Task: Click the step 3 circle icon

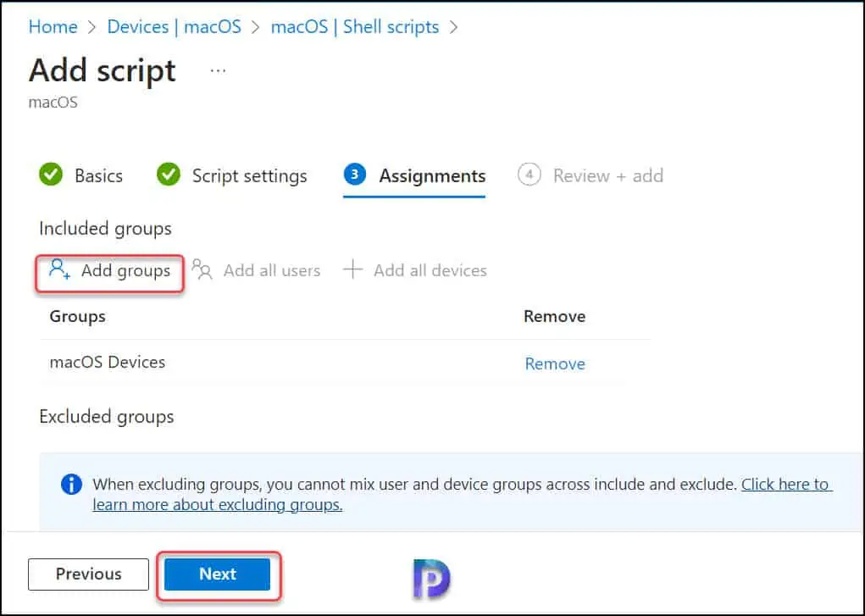Action: click(355, 175)
